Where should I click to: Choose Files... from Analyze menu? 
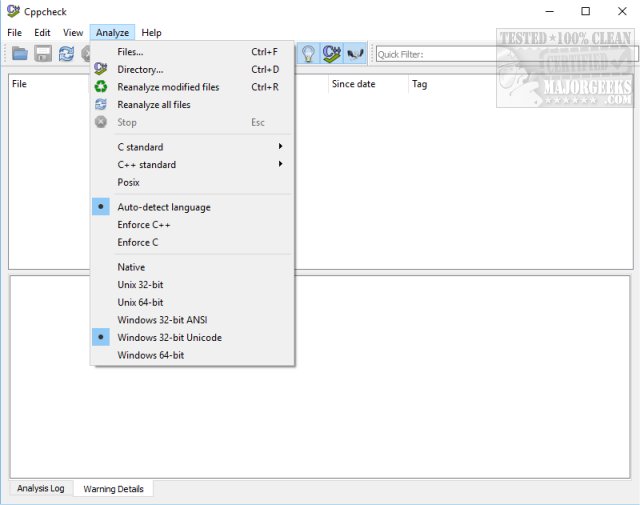tap(192, 52)
